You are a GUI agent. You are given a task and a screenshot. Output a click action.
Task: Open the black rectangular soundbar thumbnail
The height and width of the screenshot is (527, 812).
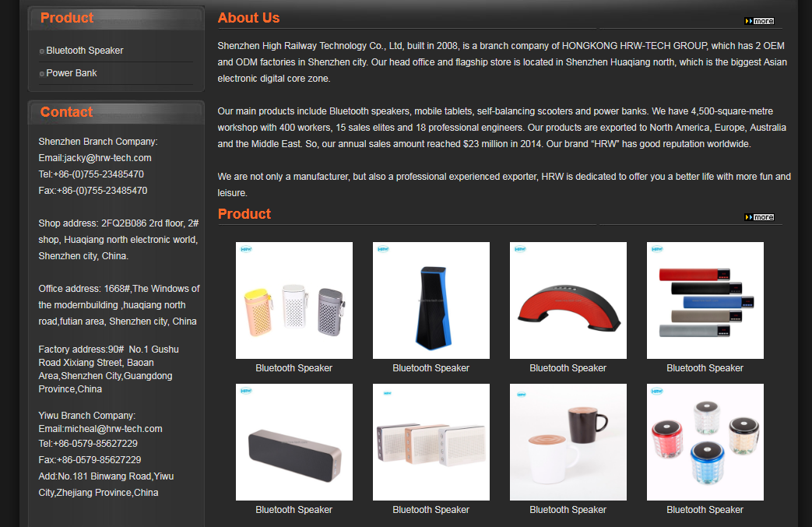click(294, 442)
